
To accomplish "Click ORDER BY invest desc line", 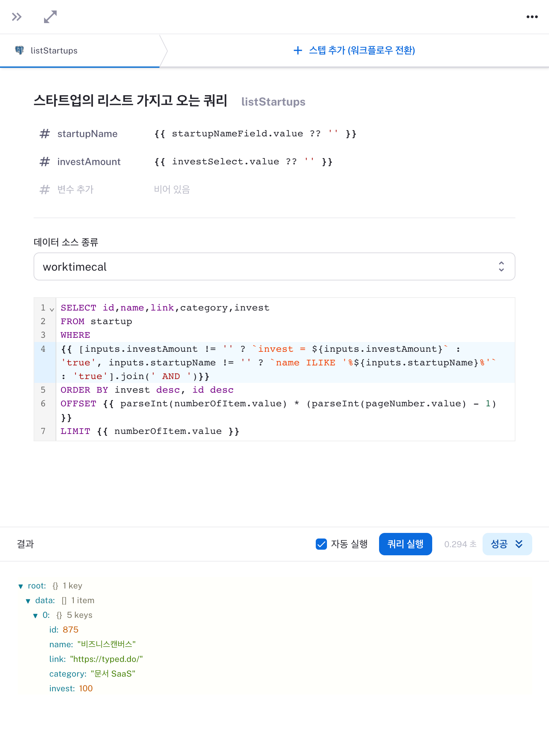I will [x=147, y=390].
